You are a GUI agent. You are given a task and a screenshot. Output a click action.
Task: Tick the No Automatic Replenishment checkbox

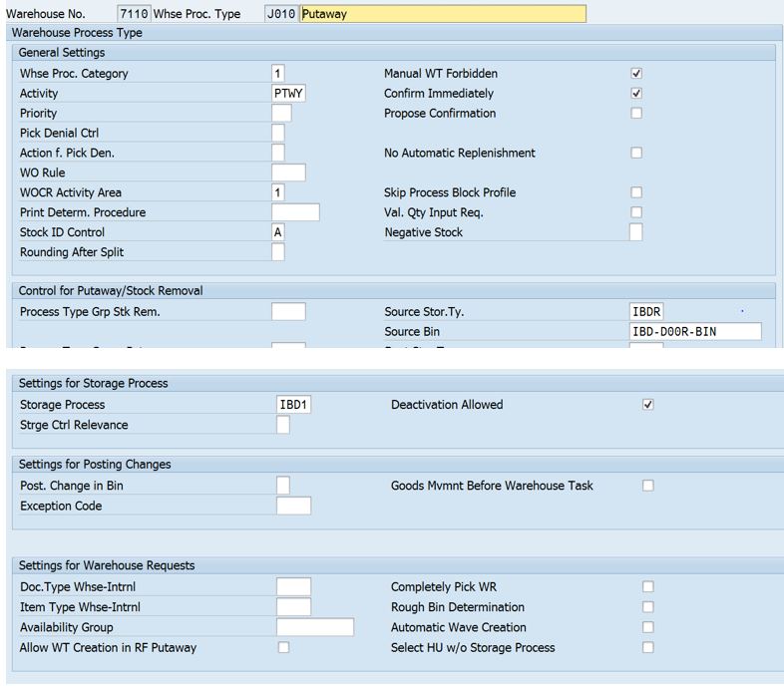tap(636, 154)
